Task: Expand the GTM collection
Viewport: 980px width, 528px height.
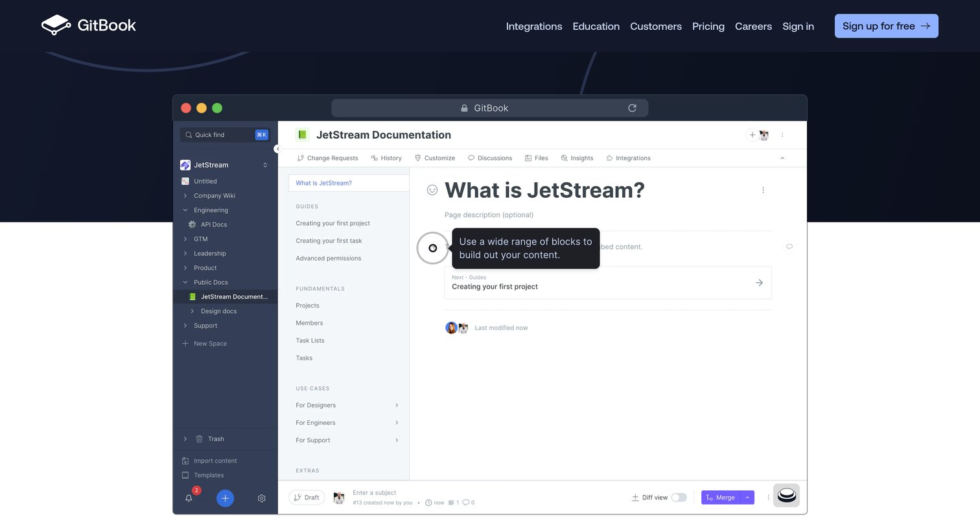Action: [185, 239]
